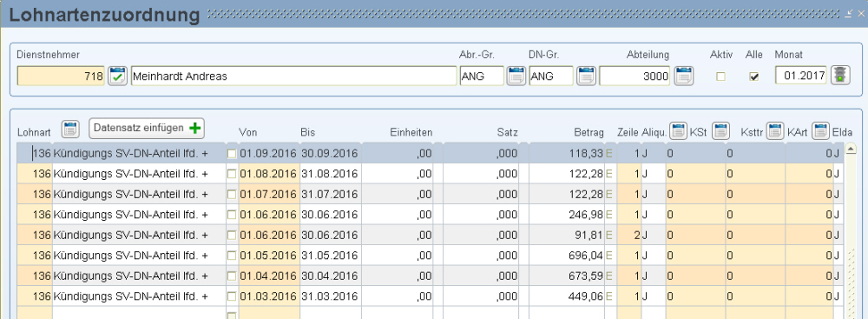Click the traffic light icon beside Monat
This screenshot has height=319, width=868.
[x=839, y=76]
